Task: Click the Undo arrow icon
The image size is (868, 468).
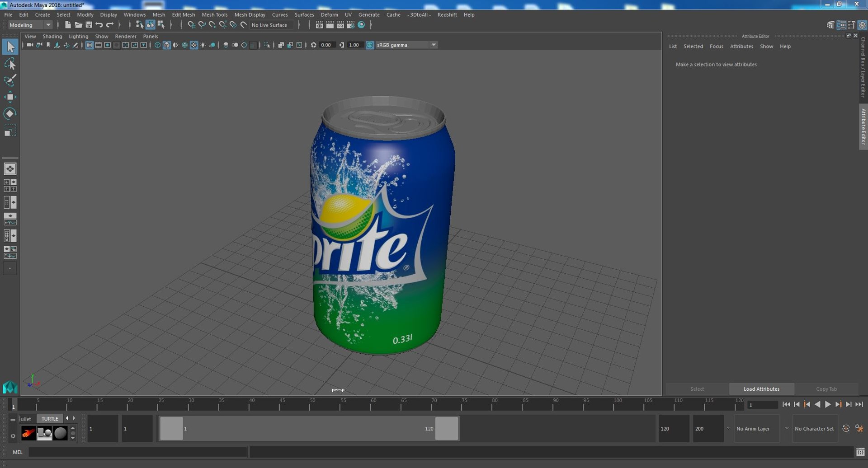Action: (x=99, y=25)
